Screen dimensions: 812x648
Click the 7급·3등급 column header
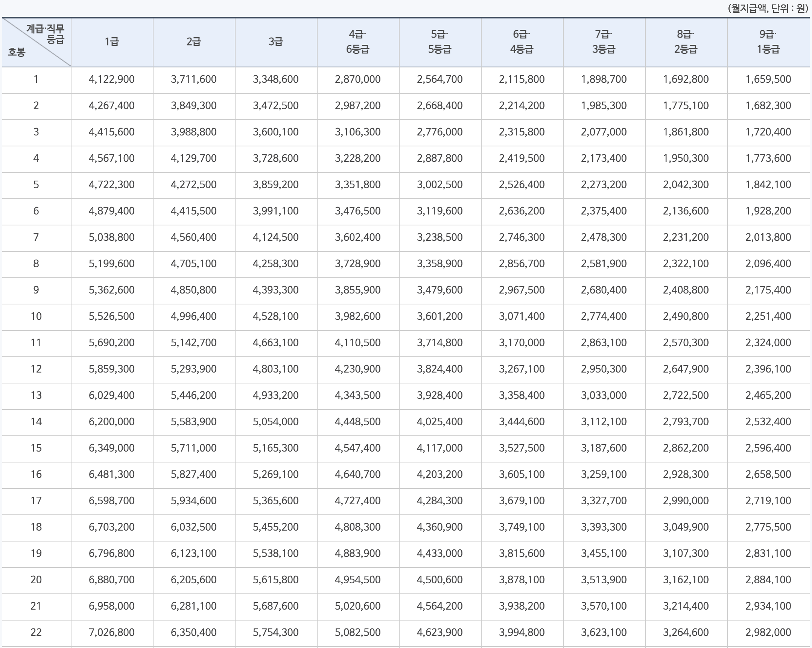pos(604,42)
